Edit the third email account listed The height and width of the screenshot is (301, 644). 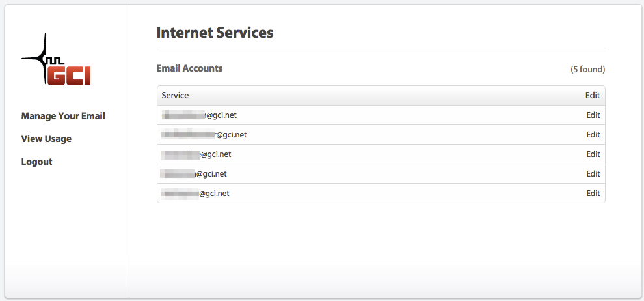pyautogui.click(x=593, y=154)
